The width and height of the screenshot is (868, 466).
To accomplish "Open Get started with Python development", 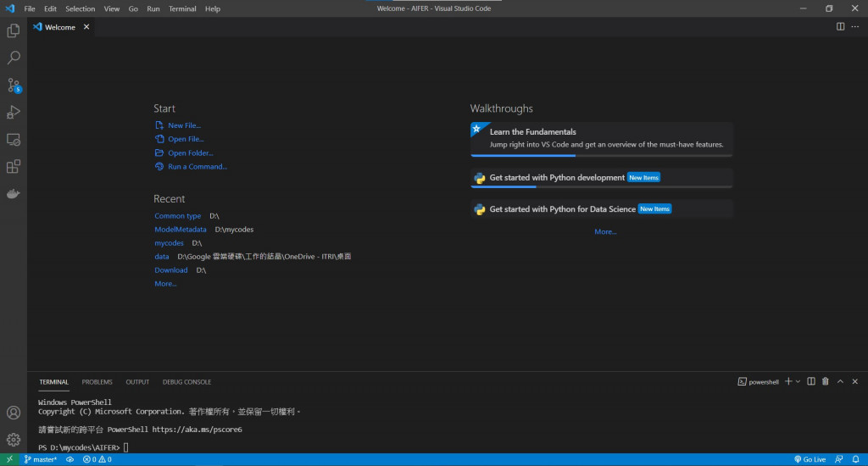I will [x=601, y=178].
